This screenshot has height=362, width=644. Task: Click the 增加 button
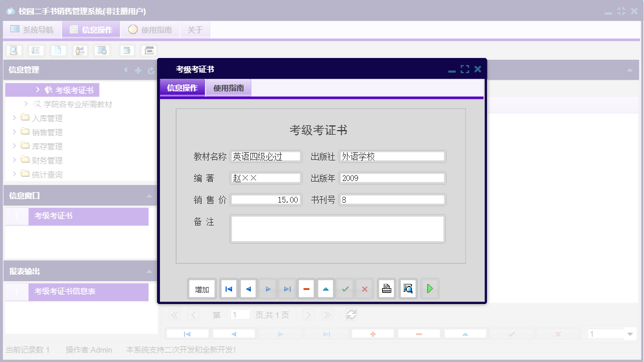pyautogui.click(x=202, y=288)
